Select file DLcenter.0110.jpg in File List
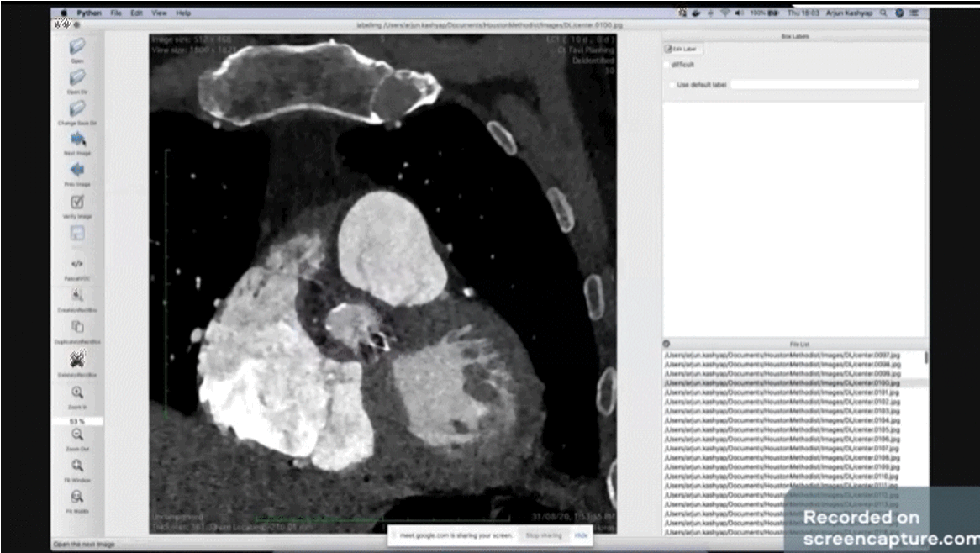Viewport: 980px width, 553px height. pos(782,477)
